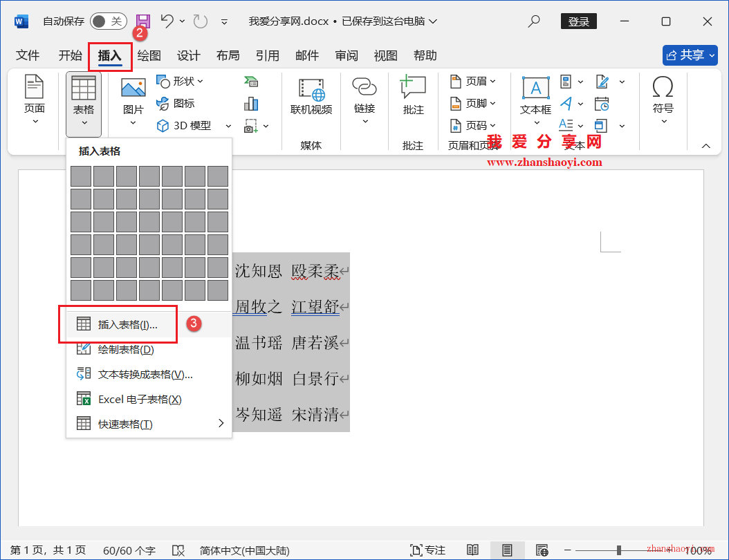
Task: Open the 页面 pages button
Action: (x=35, y=99)
